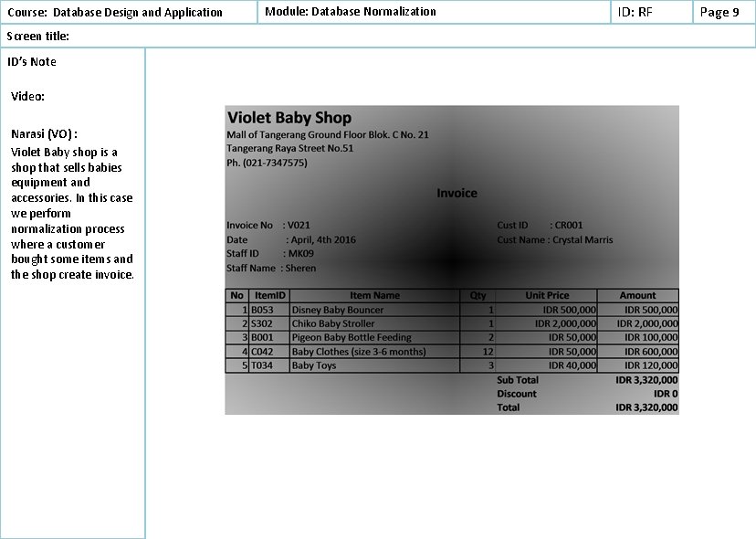Click the bottom 'Total' label
Viewport: 756px width, 539px height.
click(509, 407)
